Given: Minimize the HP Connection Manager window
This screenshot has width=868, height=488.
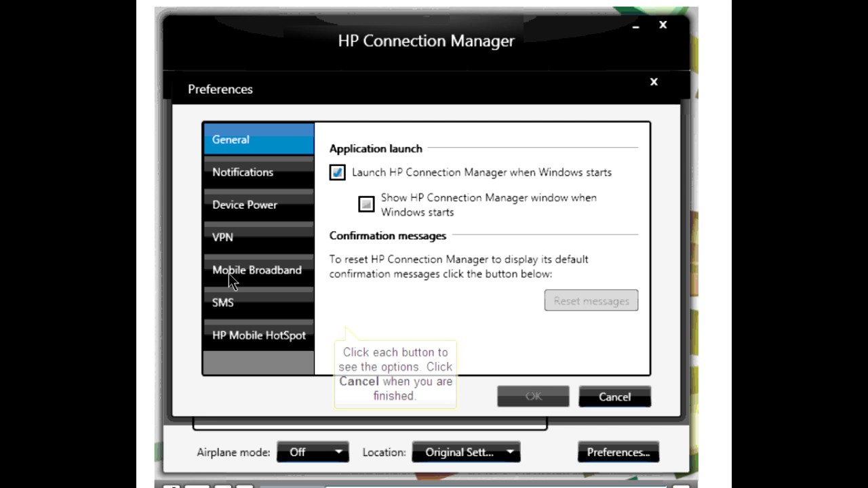Looking at the screenshot, I should pyautogui.click(x=635, y=26).
